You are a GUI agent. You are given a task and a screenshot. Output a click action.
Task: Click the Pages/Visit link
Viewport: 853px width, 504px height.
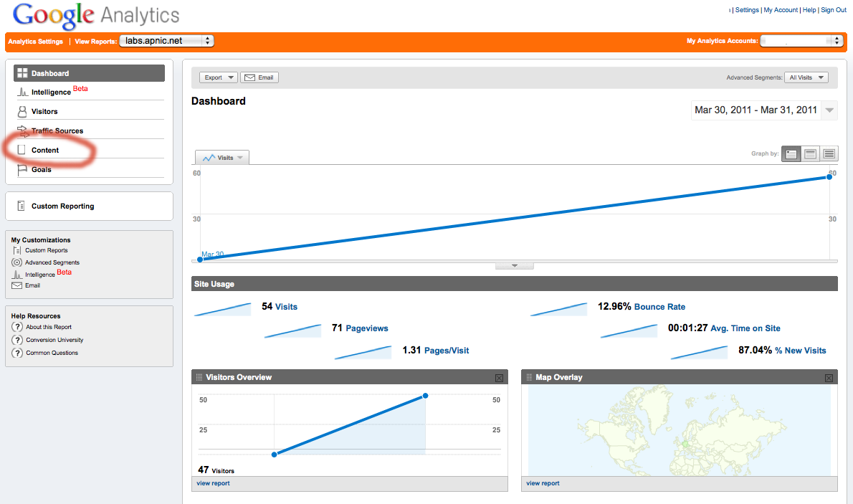pos(446,351)
